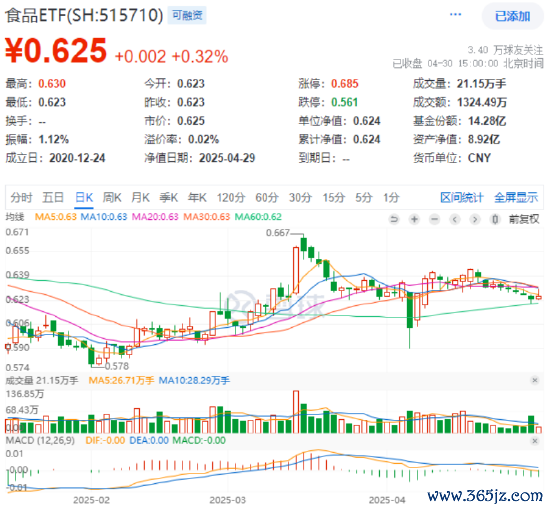550x511 pixels.
Task: Click the 资产净值 value 8.92亿
Action: coord(484,140)
